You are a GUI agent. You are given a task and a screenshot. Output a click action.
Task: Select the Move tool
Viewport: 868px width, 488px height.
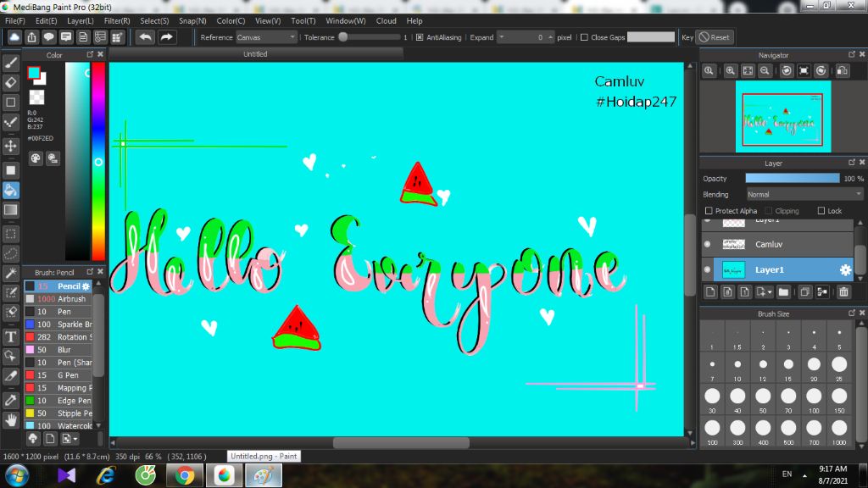[11, 146]
